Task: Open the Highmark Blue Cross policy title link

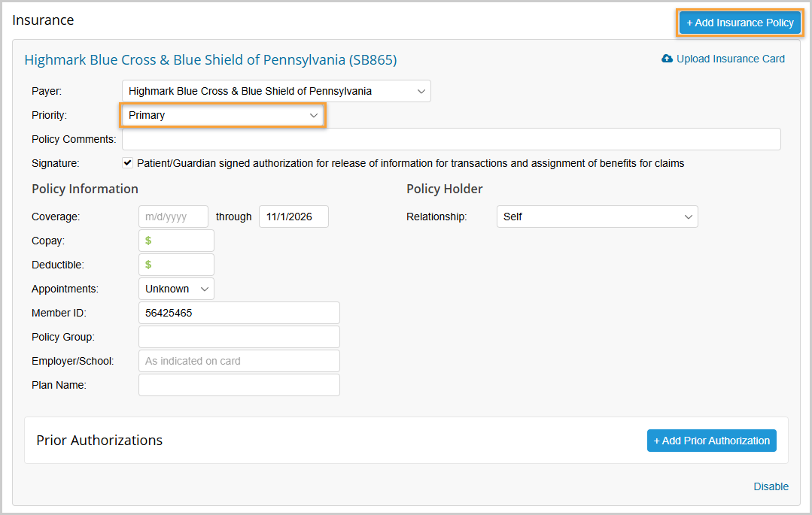Action: pos(210,59)
